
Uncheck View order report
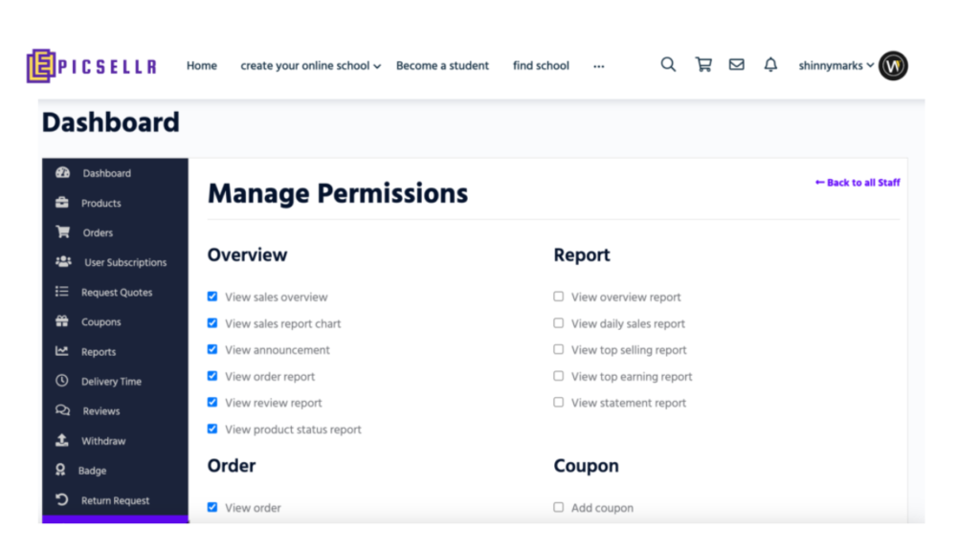[x=212, y=376]
